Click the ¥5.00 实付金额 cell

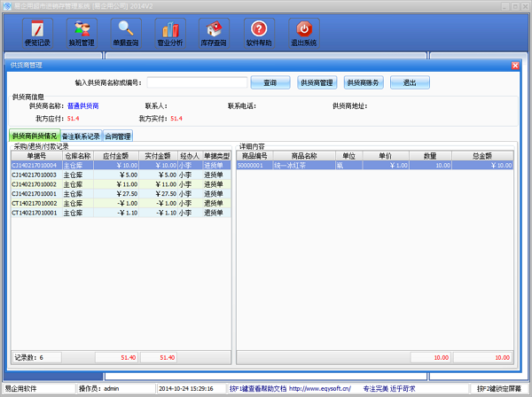(x=158, y=175)
